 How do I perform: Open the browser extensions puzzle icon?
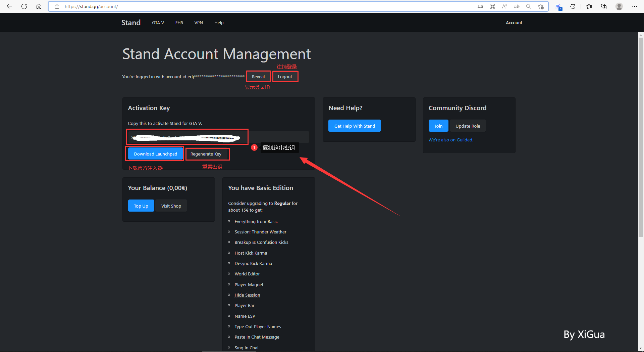573,6
